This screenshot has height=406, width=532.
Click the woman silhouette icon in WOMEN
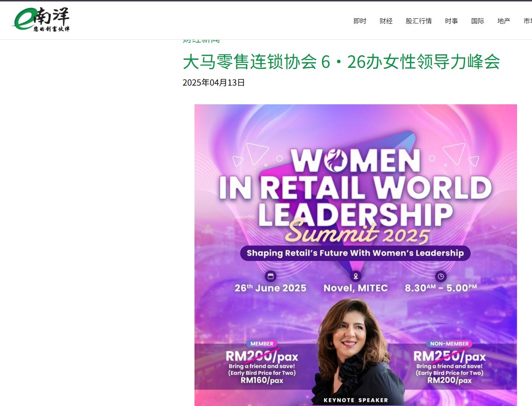[x=337, y=160]
